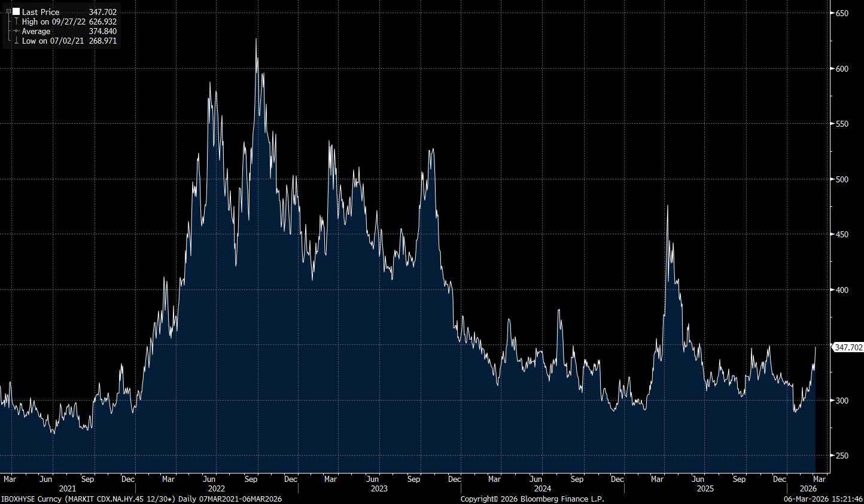Click the 07MAR2021-06MAR2026 date range text

(241, 499)
